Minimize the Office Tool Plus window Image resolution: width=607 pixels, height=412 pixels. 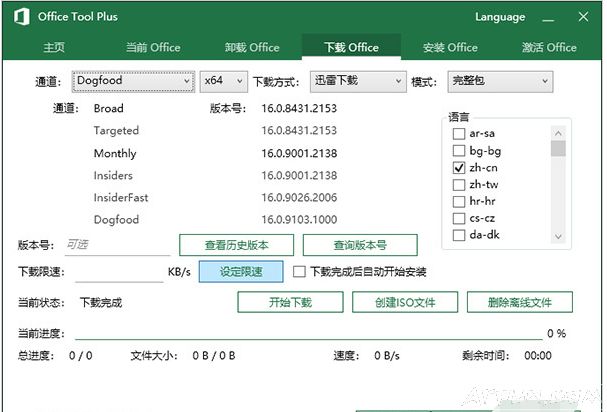[x=548, y=18]
